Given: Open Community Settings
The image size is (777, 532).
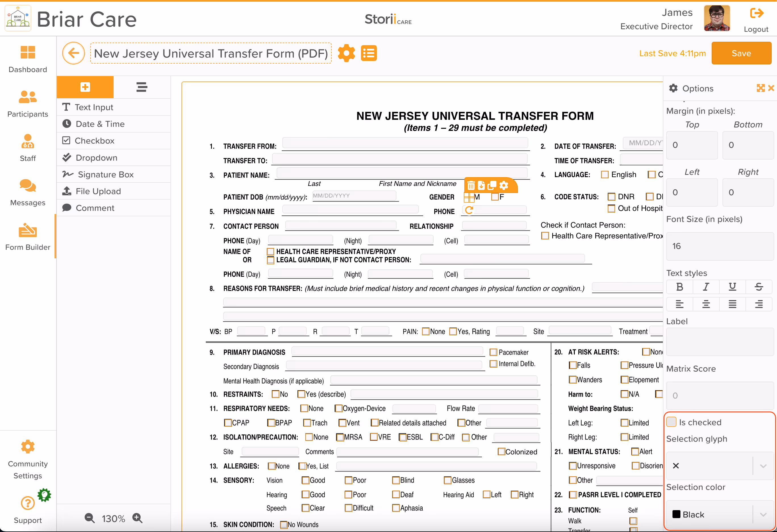Looking at the screenshot, I should (x=28, y=460).
